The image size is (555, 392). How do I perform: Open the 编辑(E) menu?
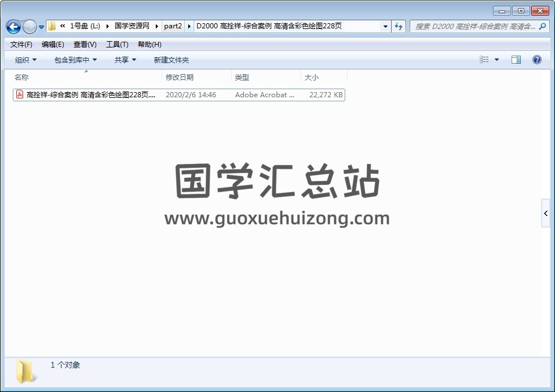tap(53, 44)
